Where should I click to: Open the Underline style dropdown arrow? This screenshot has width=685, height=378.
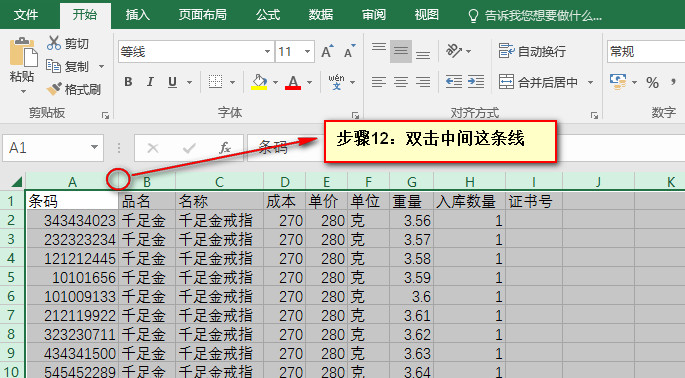click(190, 82)
